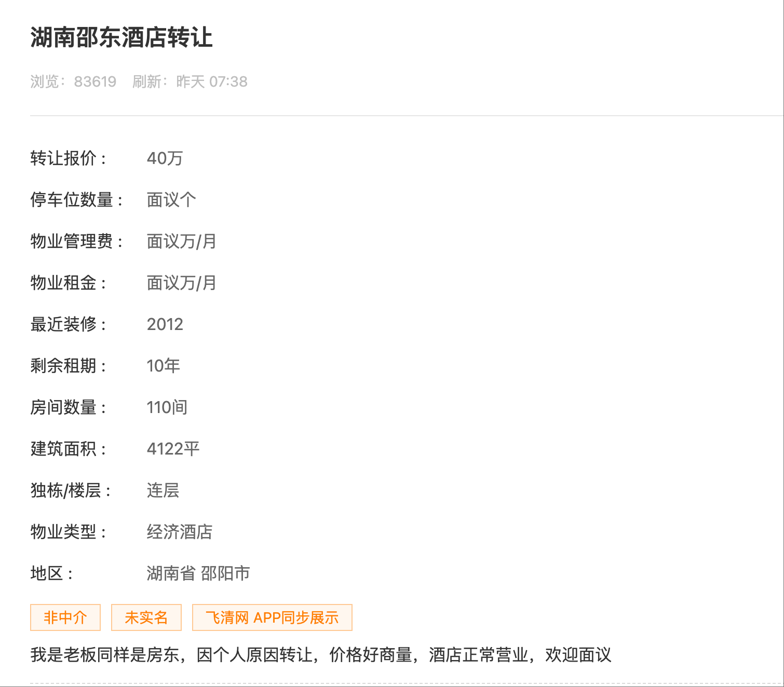Viewport: 784px width, 687px height.
Task: Click the area value 4122平
Action: click(x=173, y=449)
